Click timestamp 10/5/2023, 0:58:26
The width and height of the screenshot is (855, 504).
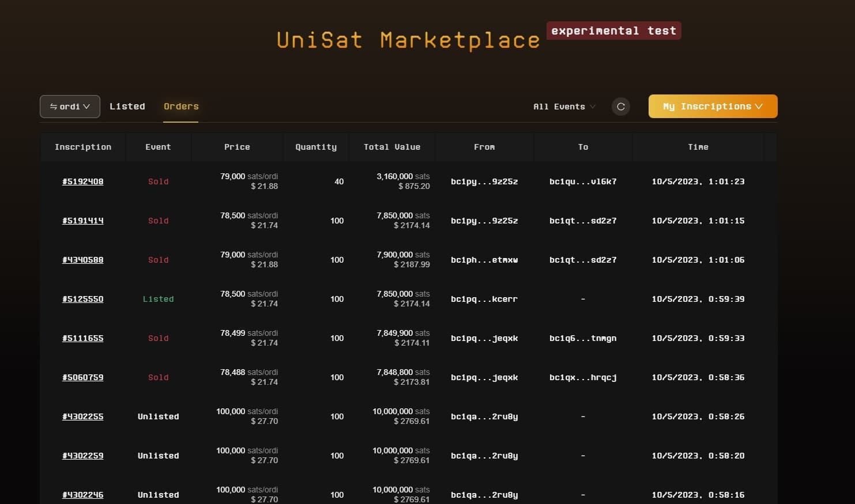(x=698, y=416)
